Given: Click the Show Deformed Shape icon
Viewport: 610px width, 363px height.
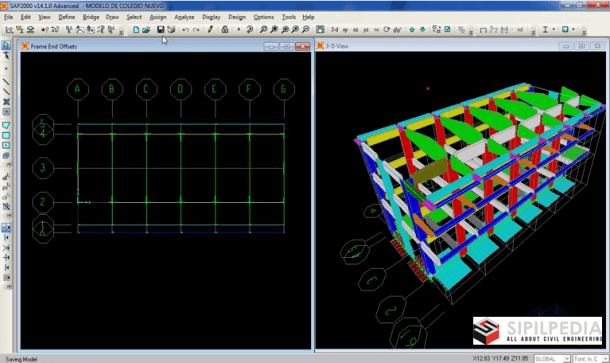Looking at the screenshot, I should point(494,30).
